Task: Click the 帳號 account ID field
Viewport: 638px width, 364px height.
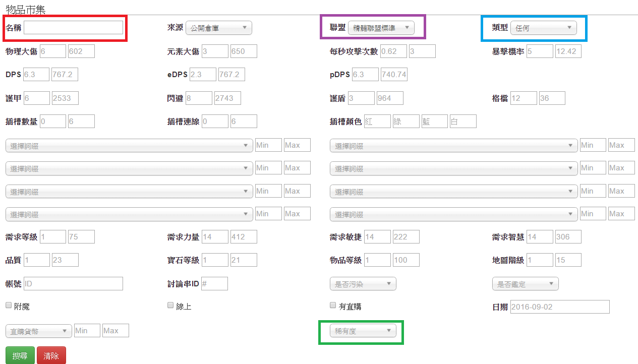Action: pyautogui.click(x=73, y=283)
